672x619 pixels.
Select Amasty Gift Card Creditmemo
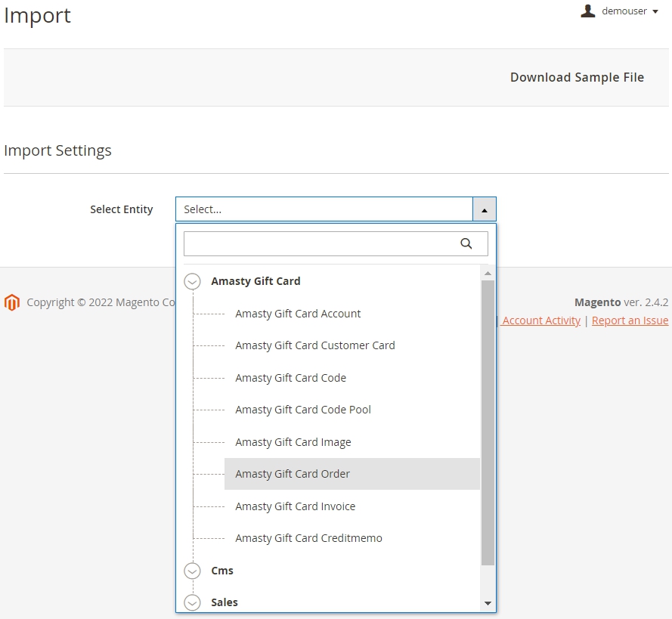click(308, 538)
